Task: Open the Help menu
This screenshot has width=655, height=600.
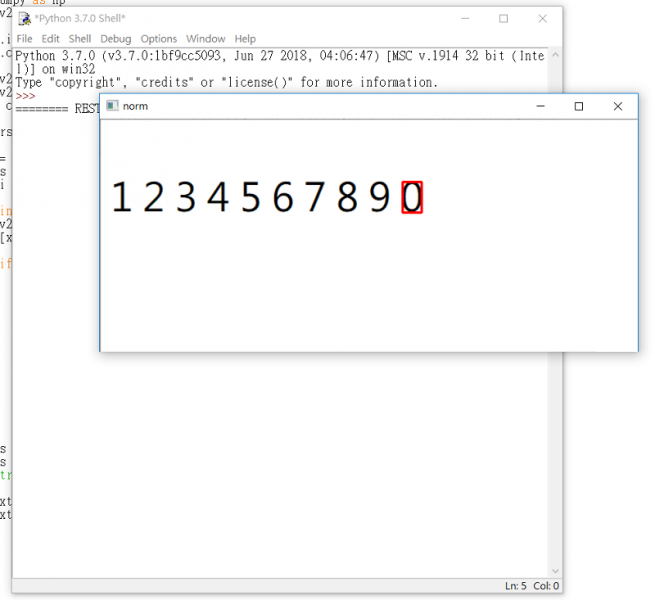Action: 245,39
